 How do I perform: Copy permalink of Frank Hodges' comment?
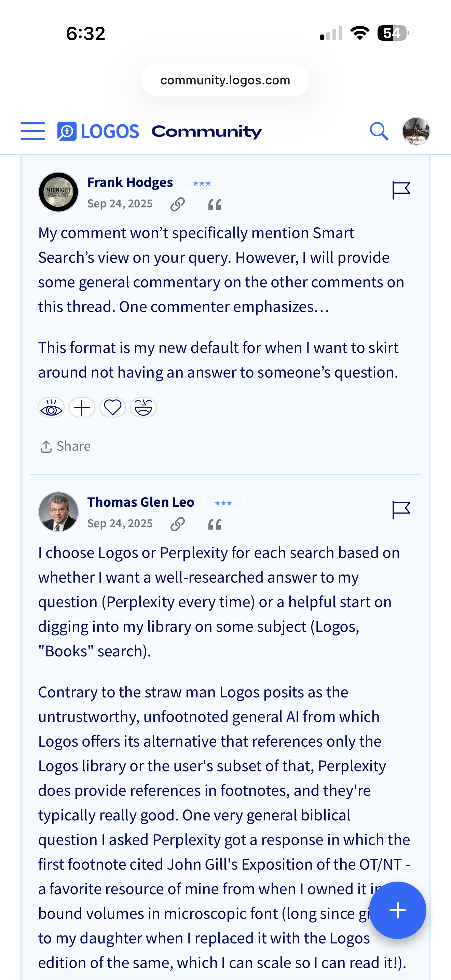178,204
